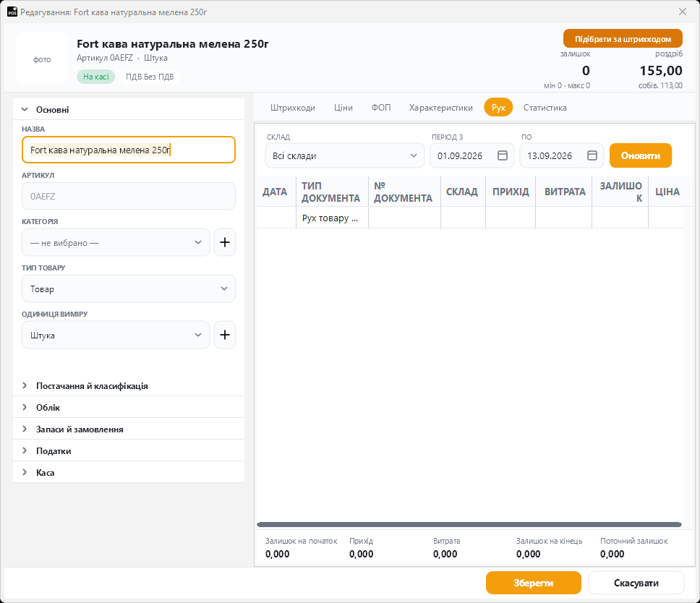Click the Ціна column header
The image size is (700, 603).
667,192
